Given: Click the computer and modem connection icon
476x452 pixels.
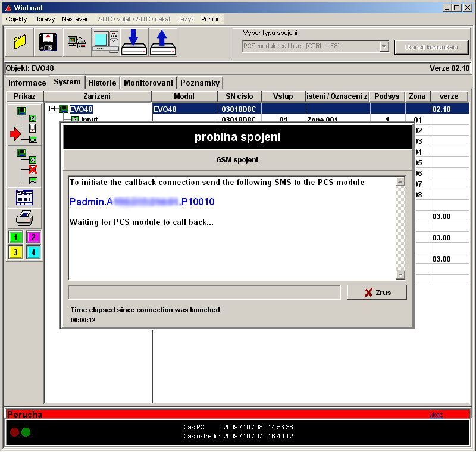Looking at the screenshot, I should click(77, 42).
